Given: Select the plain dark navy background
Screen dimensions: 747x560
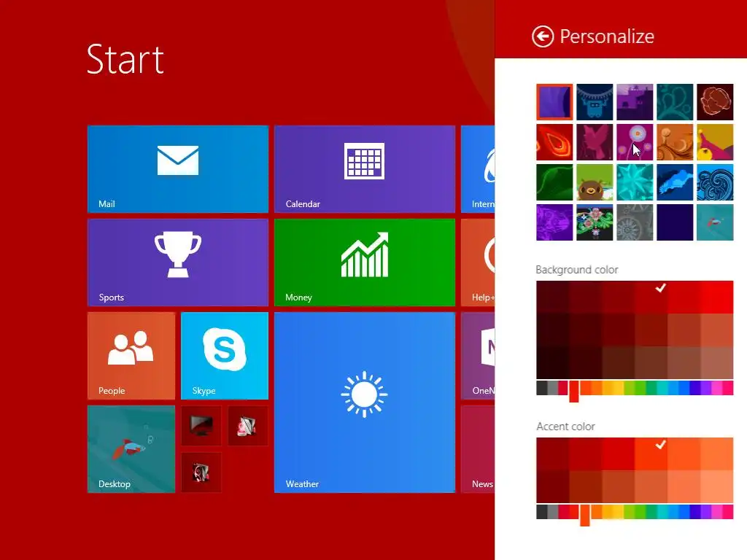Looking at the screenshot, I should tap(675, 222).
